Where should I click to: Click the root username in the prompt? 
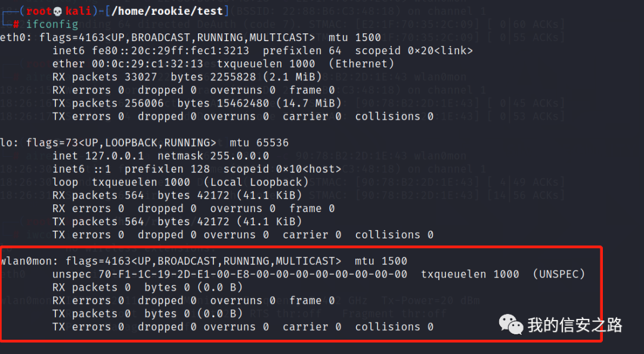pos(39,11)
